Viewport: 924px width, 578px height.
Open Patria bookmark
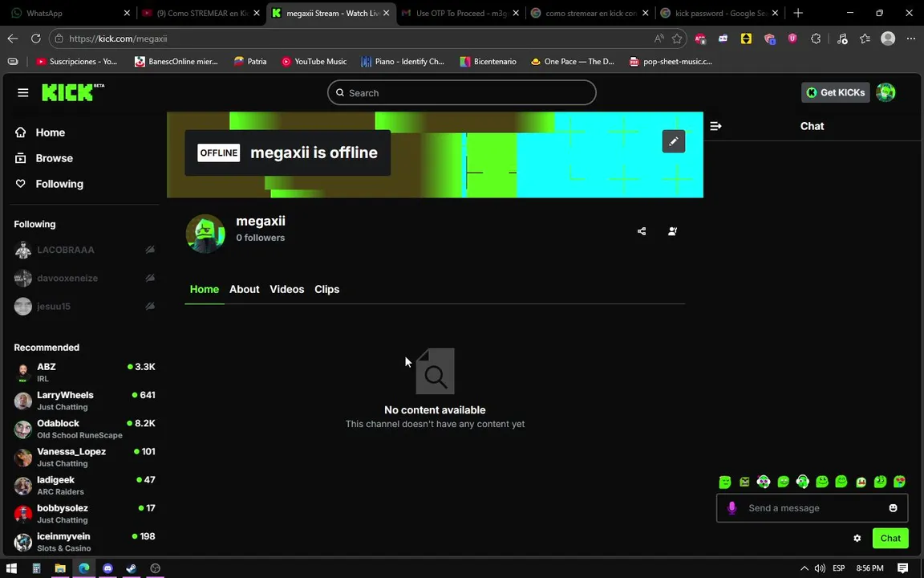pos(250,61)
